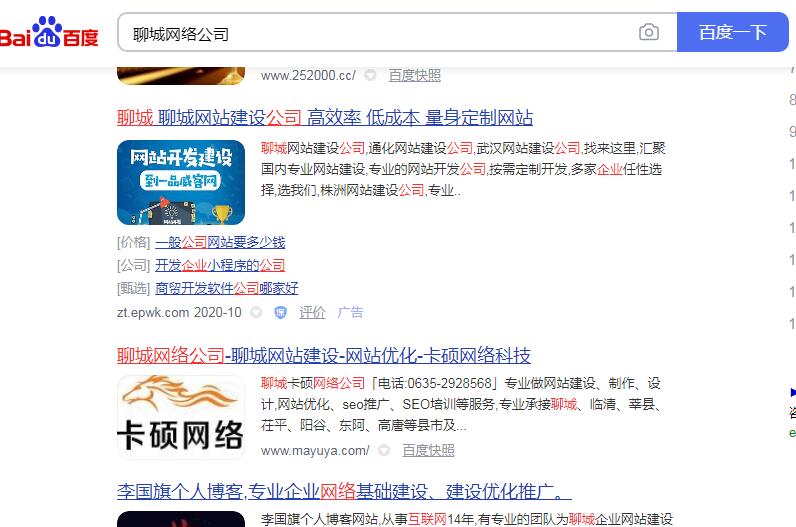796x527 pixels.
Task: Click the www.mayuya.com/ URL text
Action: (315, 450)
